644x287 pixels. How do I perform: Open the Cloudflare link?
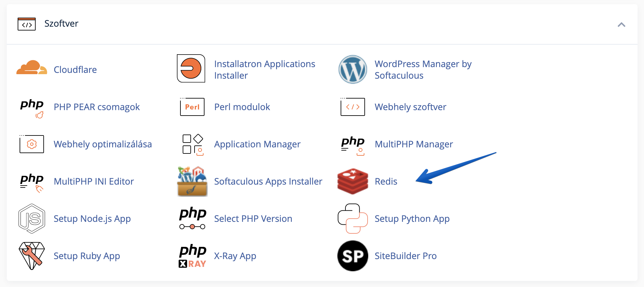75,70
